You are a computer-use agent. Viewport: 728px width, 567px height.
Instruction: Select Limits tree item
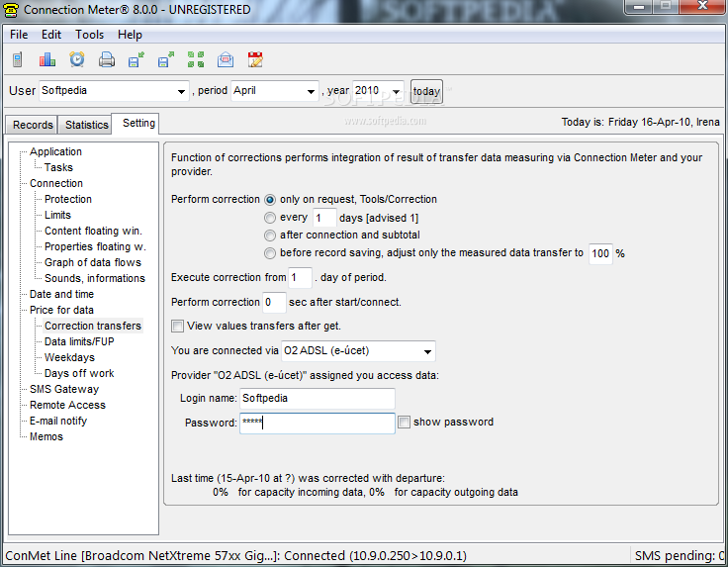[57, 215]
